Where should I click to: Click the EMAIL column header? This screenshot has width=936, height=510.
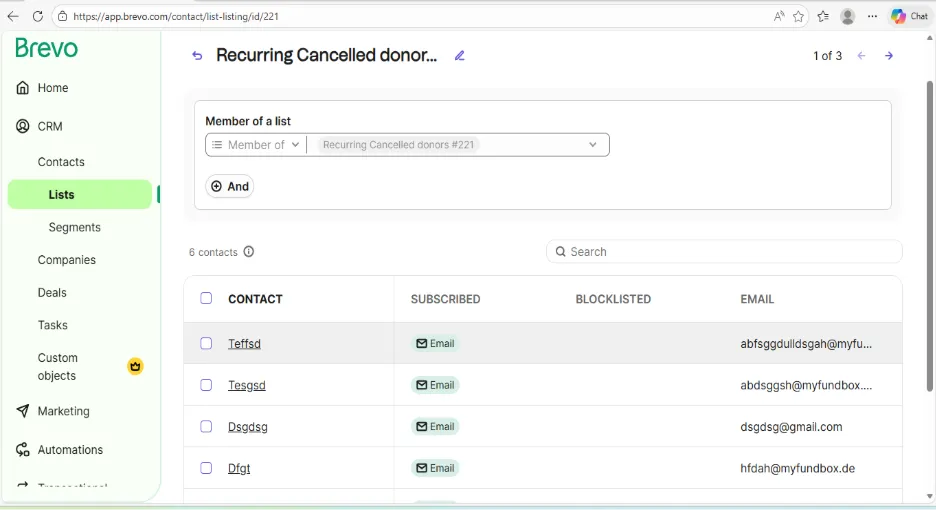[757, 299]
